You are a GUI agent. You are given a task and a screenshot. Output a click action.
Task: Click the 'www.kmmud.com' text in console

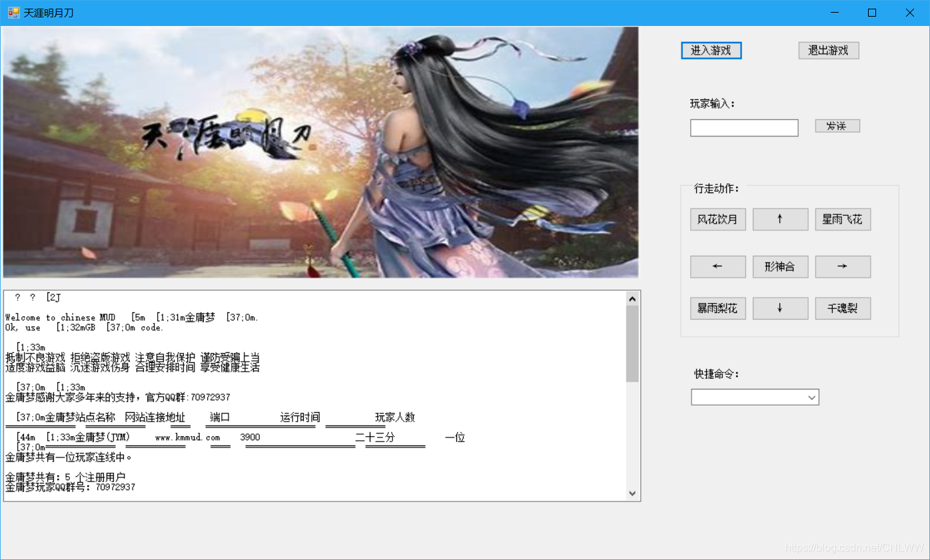[x=187, y=437]
